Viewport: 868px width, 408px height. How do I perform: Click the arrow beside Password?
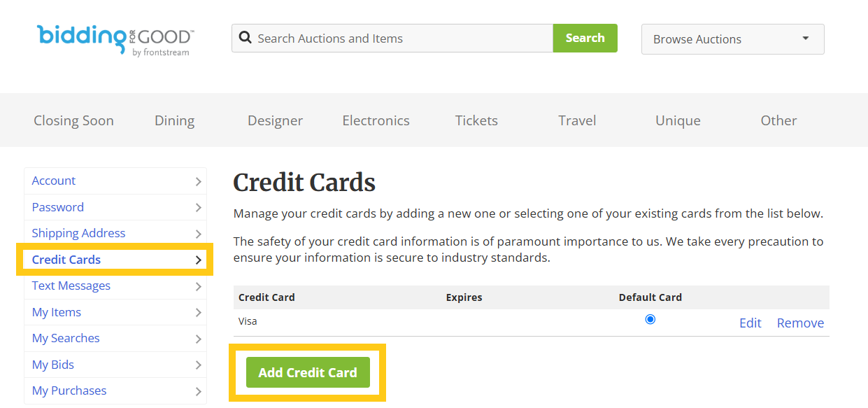(199, 208)
